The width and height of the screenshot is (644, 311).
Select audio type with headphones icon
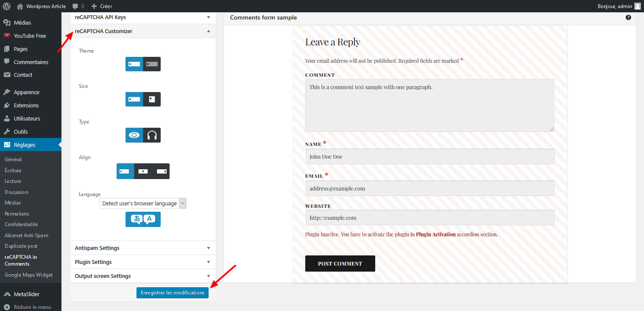click(152, 135)
